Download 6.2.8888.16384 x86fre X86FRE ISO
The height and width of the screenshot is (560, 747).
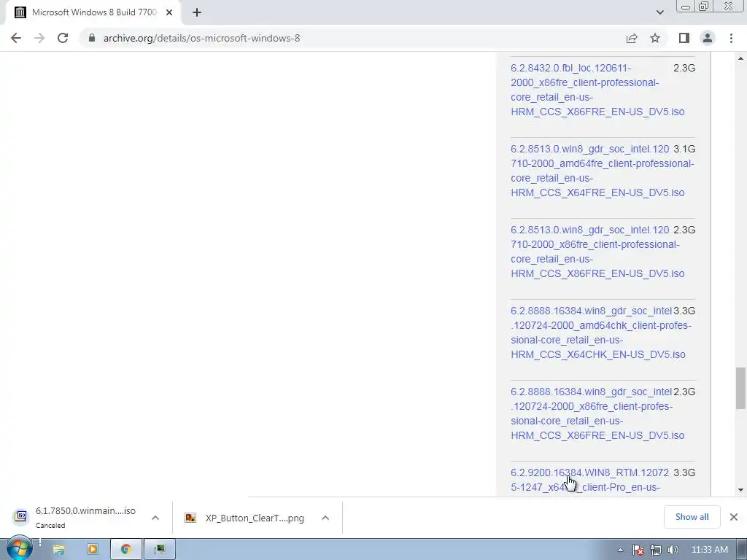point(597,414)
